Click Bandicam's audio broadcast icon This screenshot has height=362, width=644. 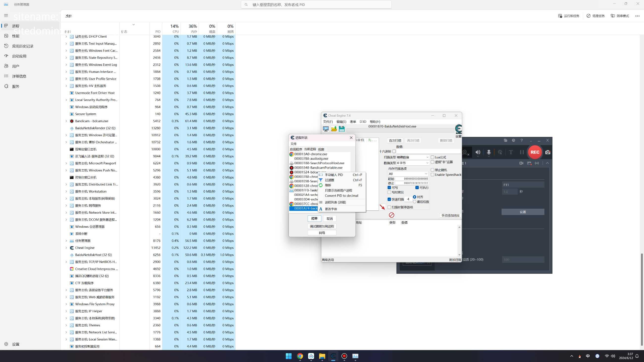[x=537, y=163]
